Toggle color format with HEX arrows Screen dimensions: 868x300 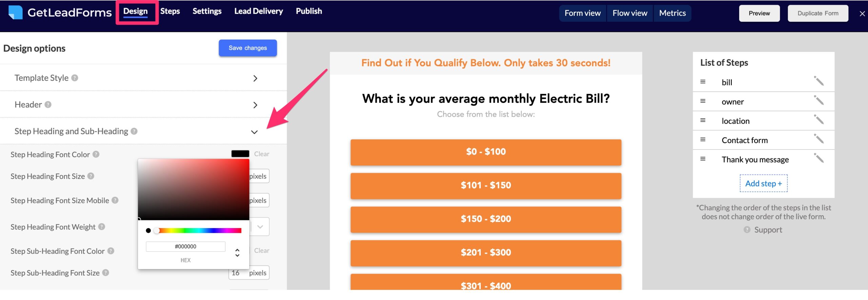coord(237,253)
